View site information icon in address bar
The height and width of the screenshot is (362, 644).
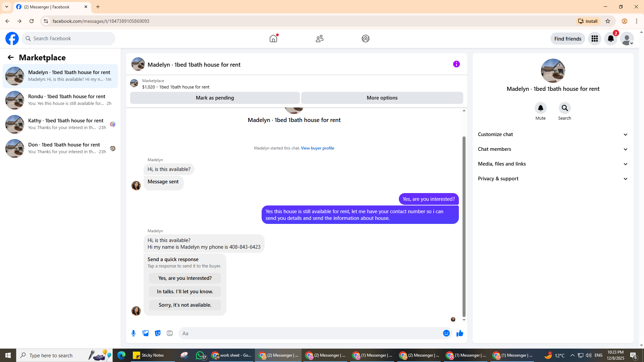click(46, 21)
